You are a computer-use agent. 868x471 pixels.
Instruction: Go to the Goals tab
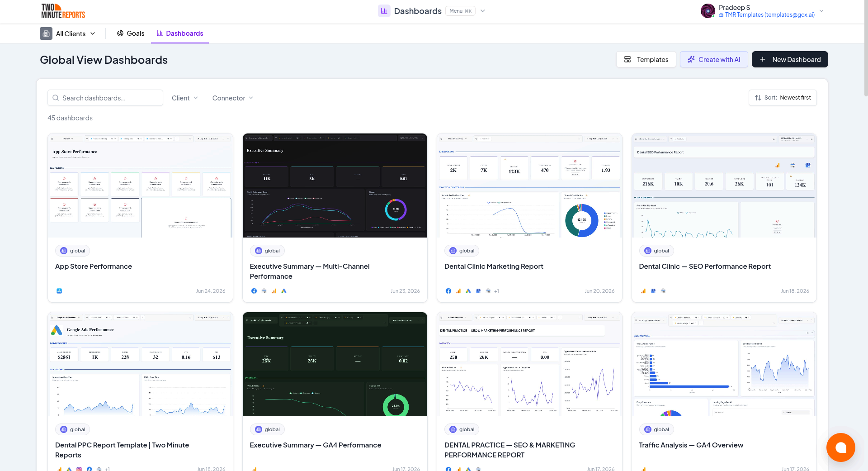point(131,33)
